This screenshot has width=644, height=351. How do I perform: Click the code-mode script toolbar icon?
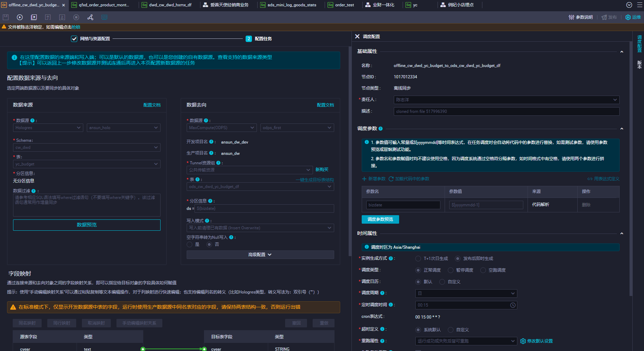coord(104,17)
